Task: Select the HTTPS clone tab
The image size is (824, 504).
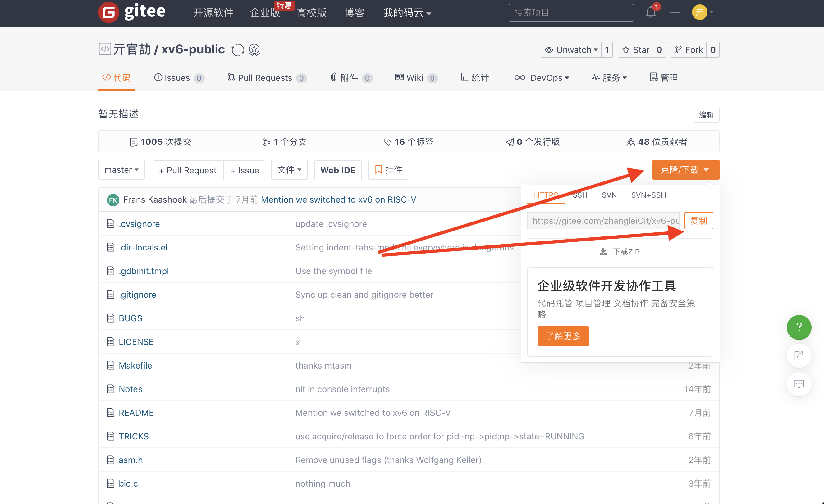Action: click(x=546, y=195)
